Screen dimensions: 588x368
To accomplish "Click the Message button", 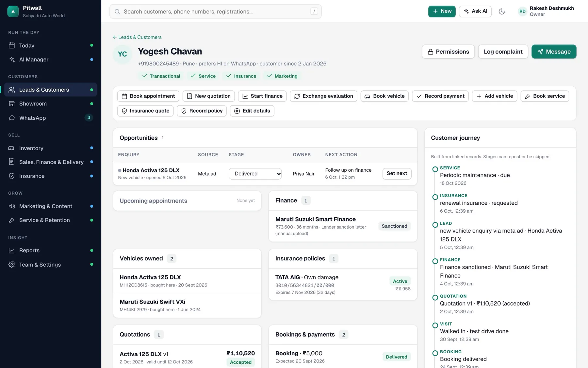I will point(554,52).
